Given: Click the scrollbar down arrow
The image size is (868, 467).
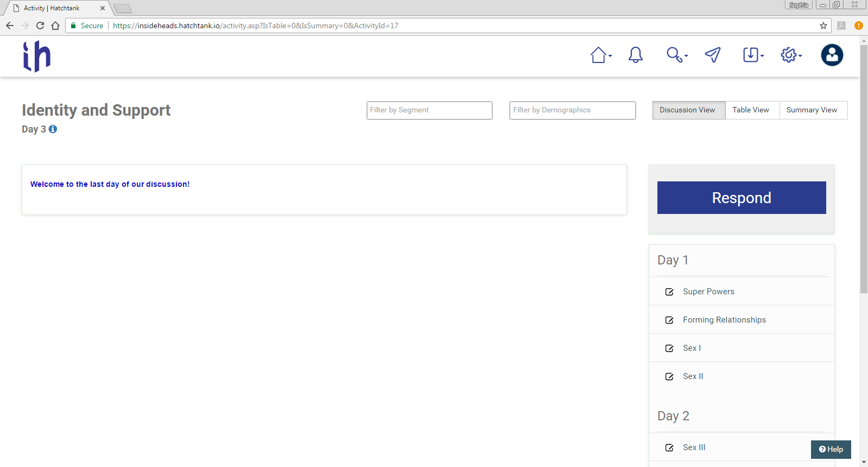Looking at the screenshot, I should 864,463.
